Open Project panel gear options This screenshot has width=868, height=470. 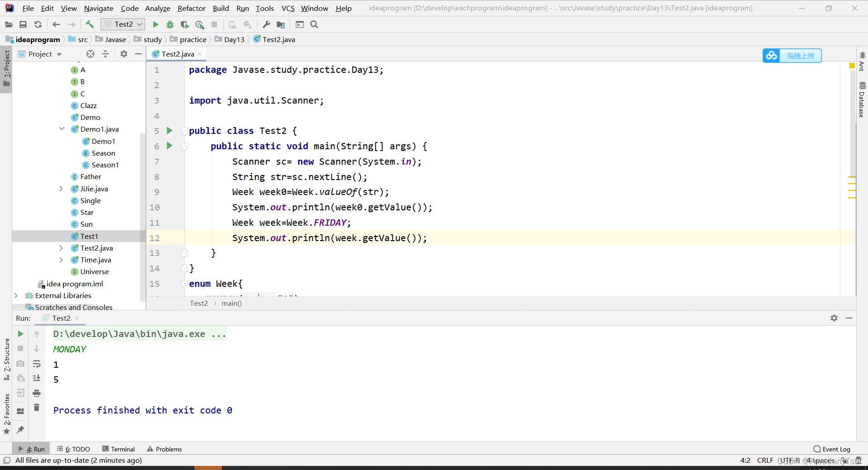click(124, 54)
